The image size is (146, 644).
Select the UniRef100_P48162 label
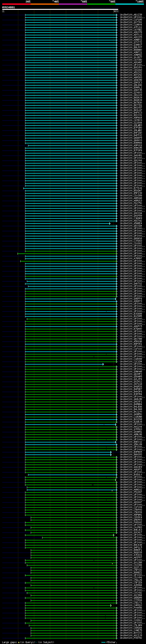(x=131, y=522)
